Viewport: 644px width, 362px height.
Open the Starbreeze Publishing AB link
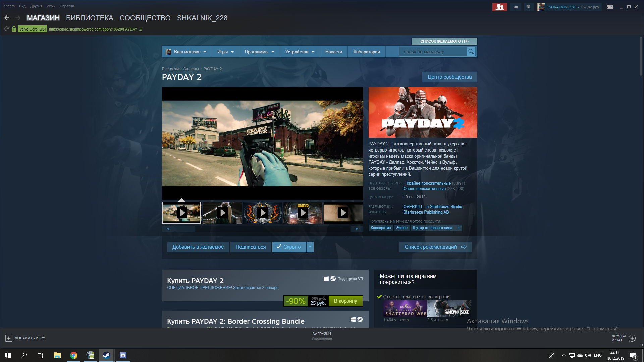tap(426, 212)
